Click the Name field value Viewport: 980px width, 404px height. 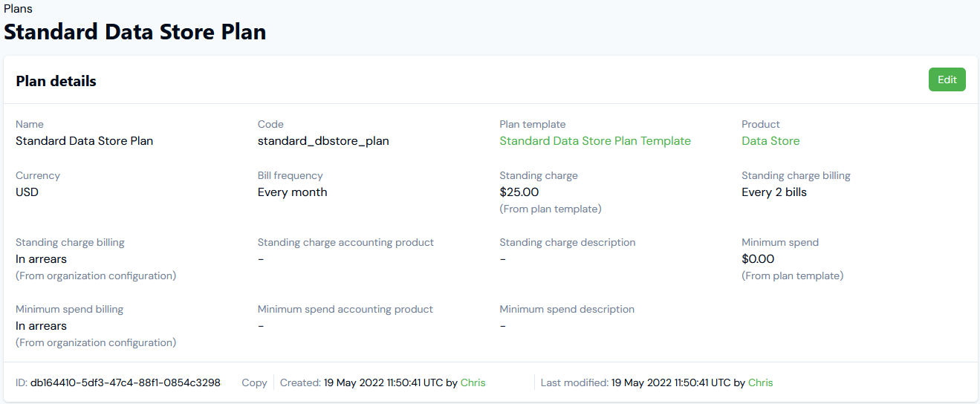[85, 141]
